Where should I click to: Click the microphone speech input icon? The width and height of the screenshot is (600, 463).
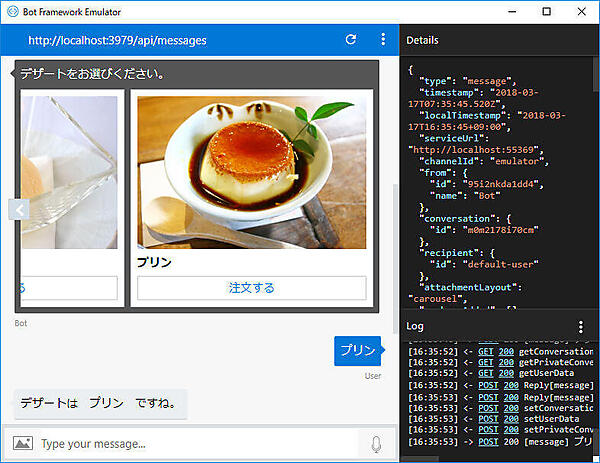tap(376, 444)
